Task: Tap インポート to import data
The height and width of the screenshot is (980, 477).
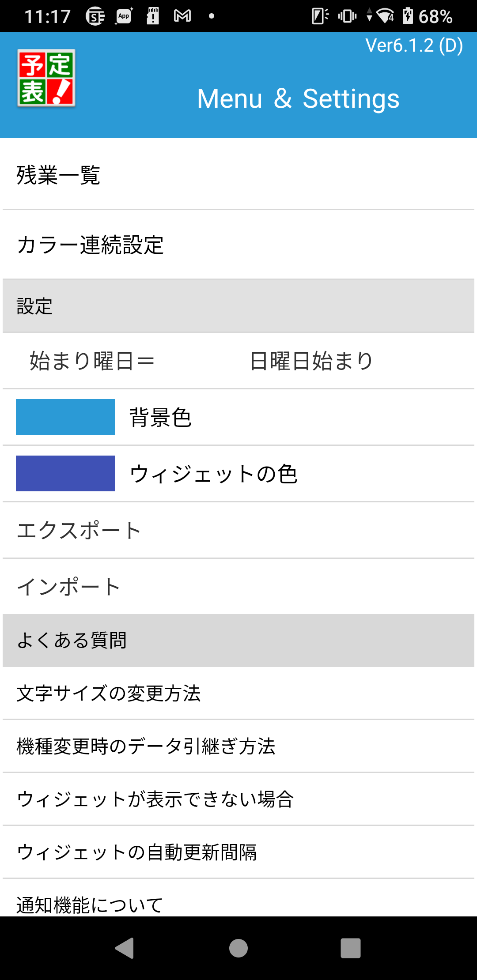Action: click(x=238, y=587)
